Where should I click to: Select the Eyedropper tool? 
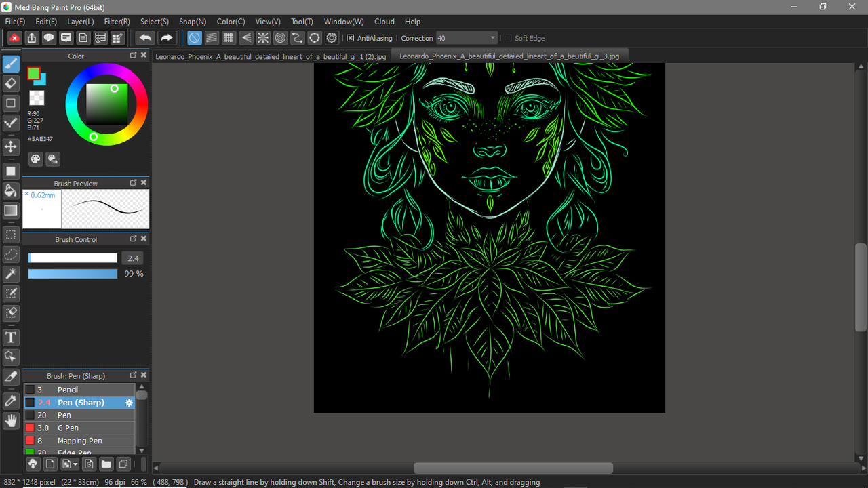pyautogui.click(x=11, y=401)
